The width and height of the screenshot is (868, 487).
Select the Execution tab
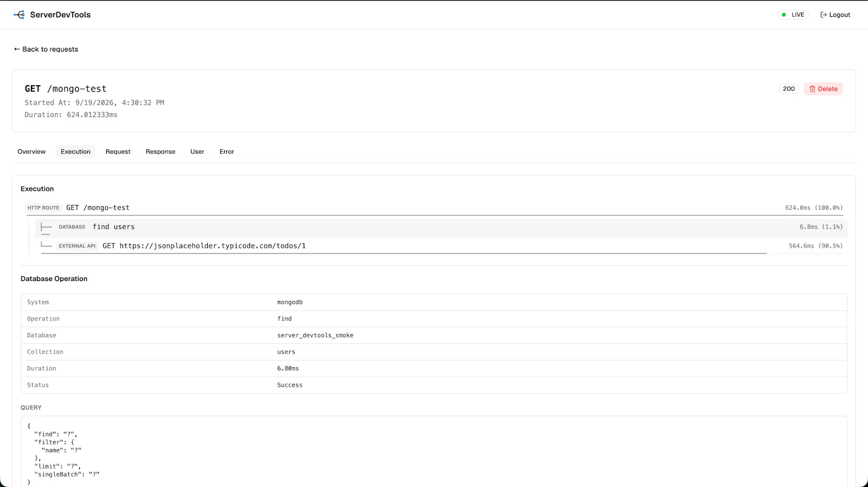tap(75, 152)
